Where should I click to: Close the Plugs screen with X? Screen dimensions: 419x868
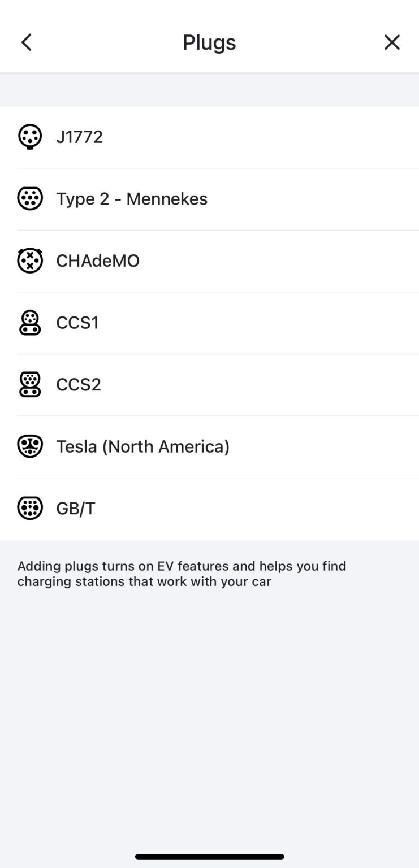pos(392,42)
